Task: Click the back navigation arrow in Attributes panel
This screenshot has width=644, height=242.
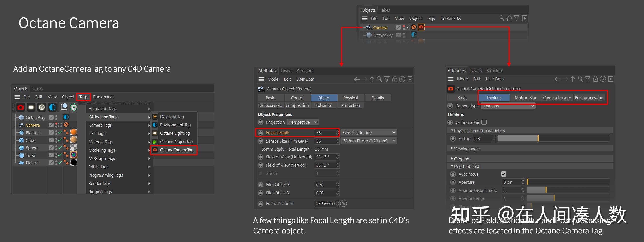Action: pyautogui.click(x=357, y=79)
